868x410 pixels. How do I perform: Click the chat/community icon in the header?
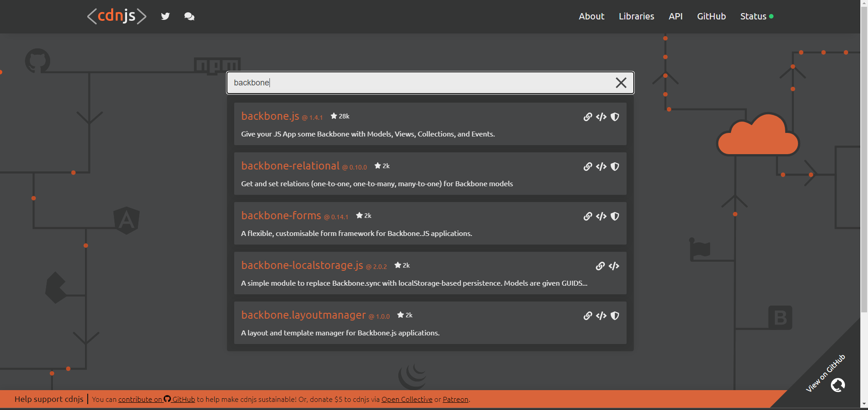189,16
